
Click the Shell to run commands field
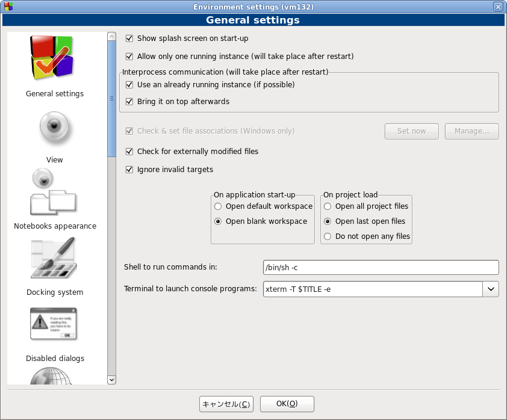tap(381, 268)
